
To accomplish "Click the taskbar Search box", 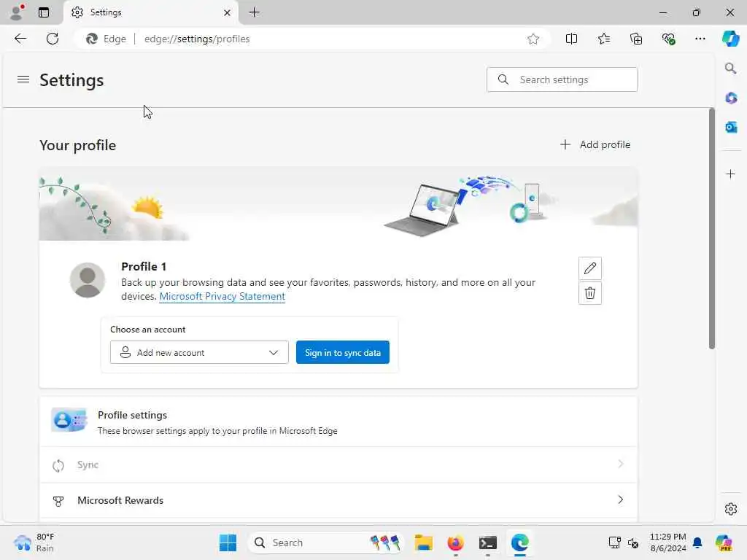I will pyautogui.click(x=326, y=542).
